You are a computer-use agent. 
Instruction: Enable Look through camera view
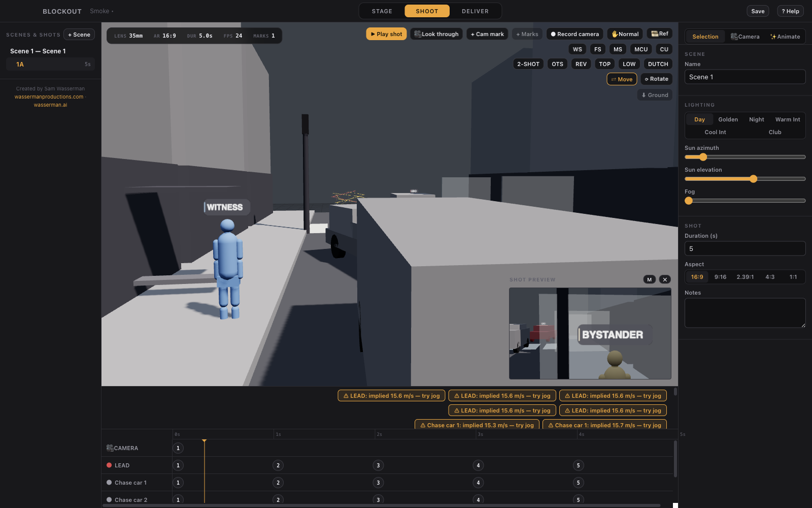[436, 34]
